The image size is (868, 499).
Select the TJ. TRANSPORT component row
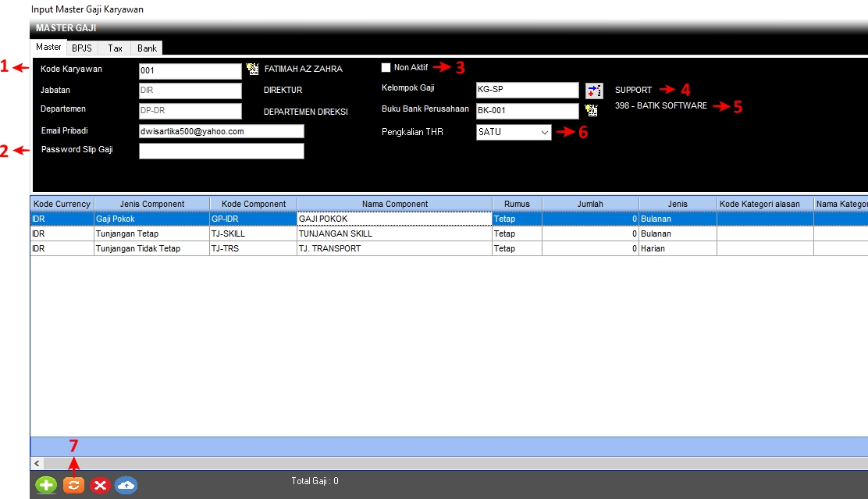[393, 248]
